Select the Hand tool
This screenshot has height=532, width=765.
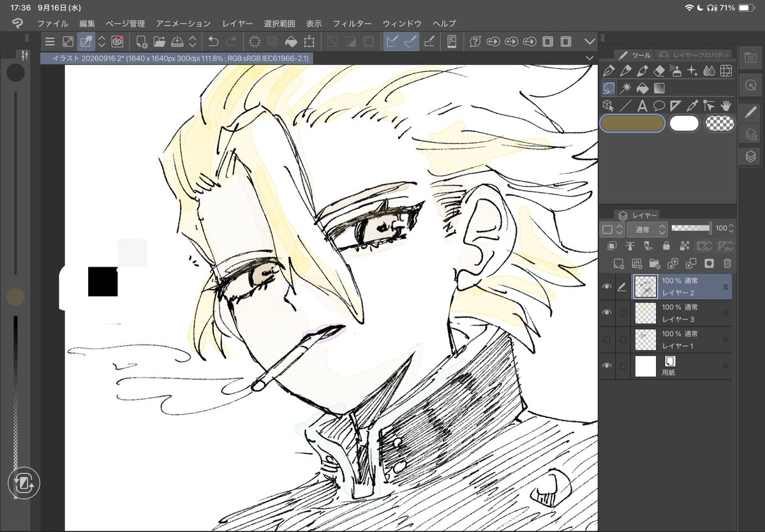tap(726, 105)
